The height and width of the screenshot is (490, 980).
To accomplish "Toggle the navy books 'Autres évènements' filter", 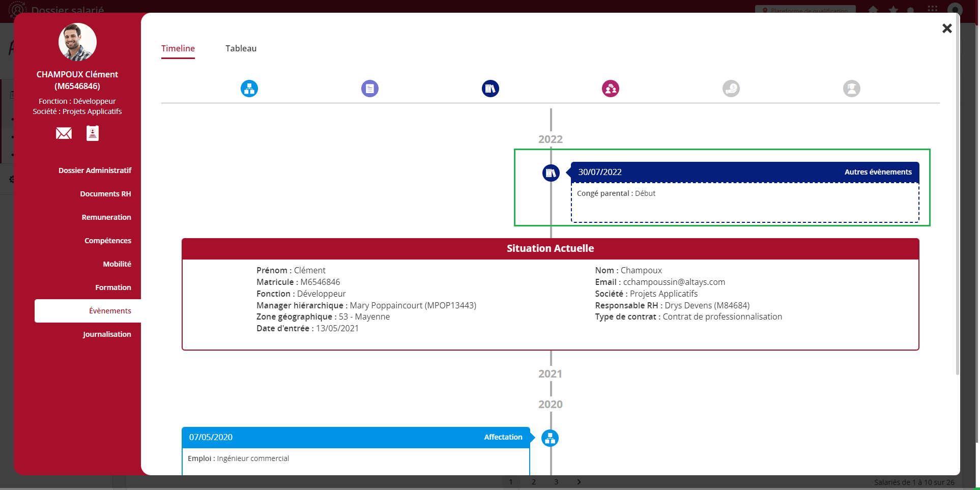I will tap(490, 89).
